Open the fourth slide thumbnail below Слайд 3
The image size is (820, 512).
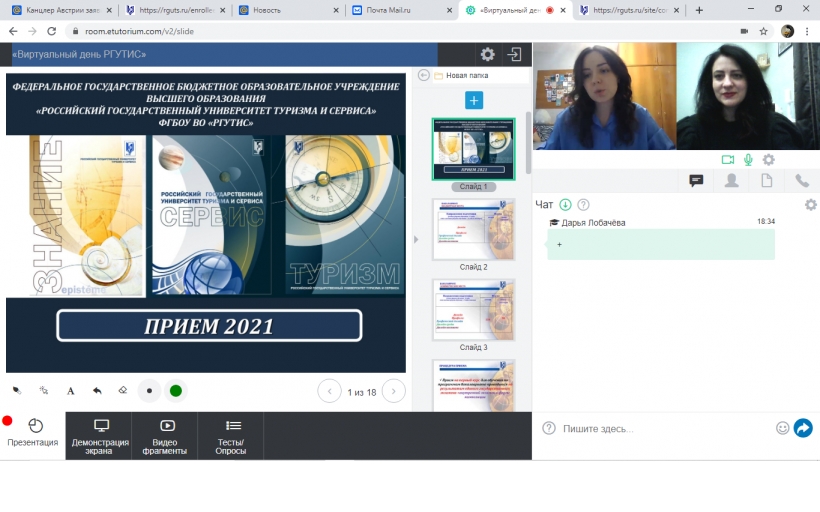tap(474, 385)
